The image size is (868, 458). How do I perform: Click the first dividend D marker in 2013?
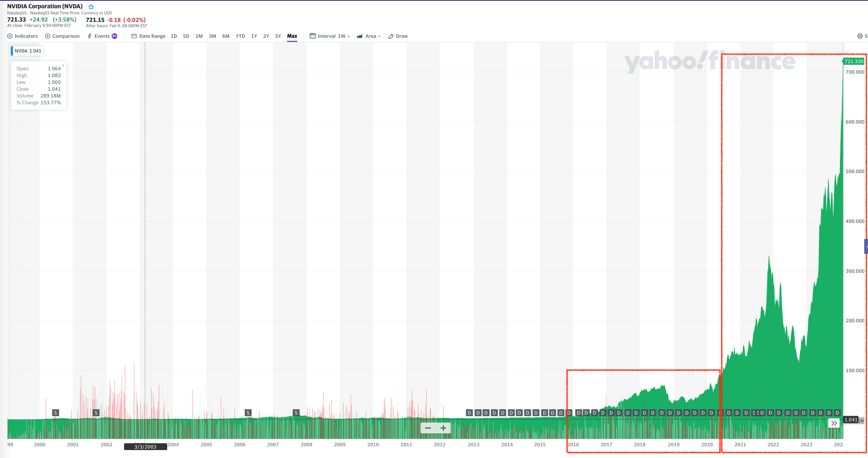point(469,413)
